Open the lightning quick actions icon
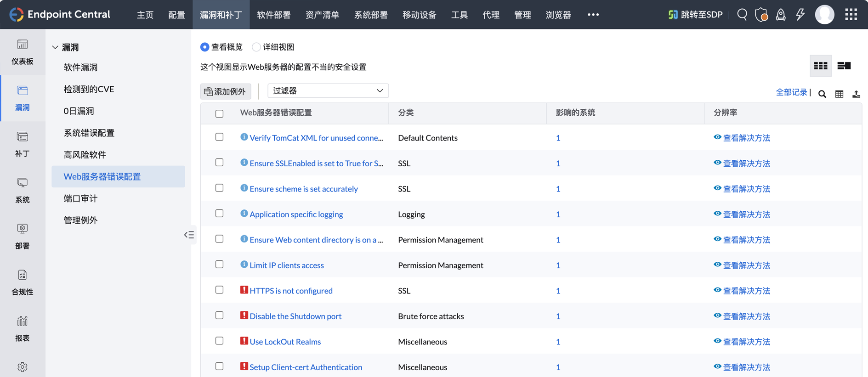This screenshot has width=868, height=377. 800,15
